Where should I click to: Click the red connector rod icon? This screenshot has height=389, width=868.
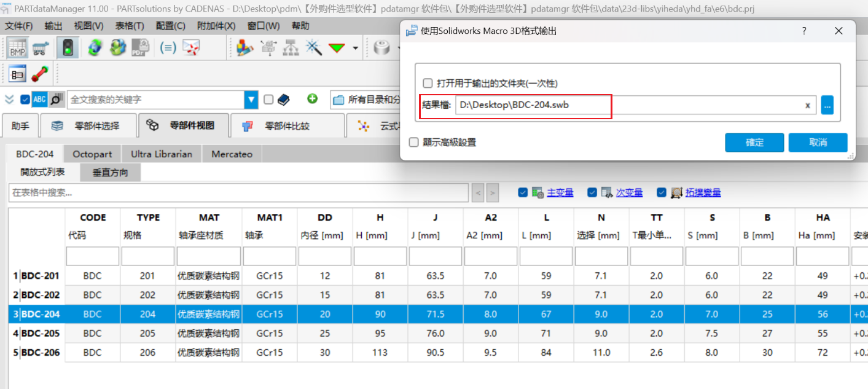point(40,74)
